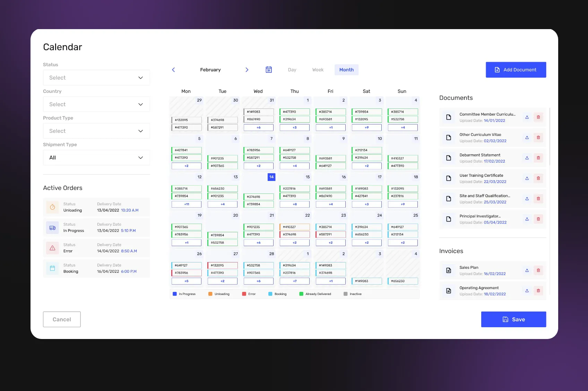Upload icon for Debarment Statement document
The width and height of the screenshot is (588, 391).
527,158
